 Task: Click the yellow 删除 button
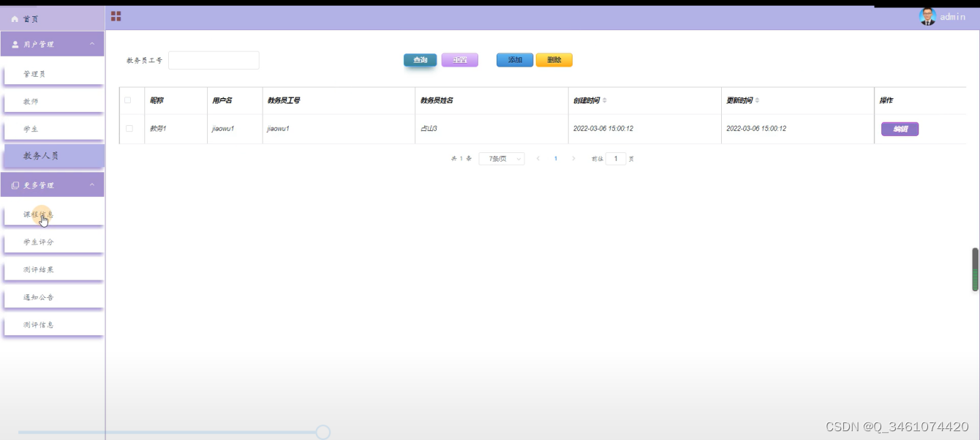(554, 60)
